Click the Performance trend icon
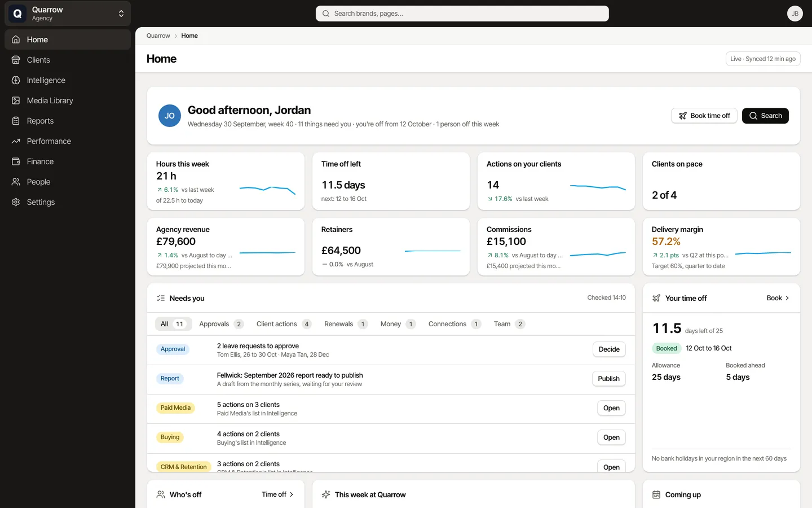This screenshot has height=508, width=812. click(16, 141)
